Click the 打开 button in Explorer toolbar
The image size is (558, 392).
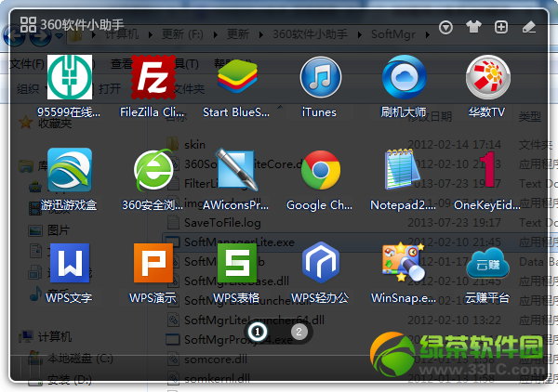click(x=110, y=88)
